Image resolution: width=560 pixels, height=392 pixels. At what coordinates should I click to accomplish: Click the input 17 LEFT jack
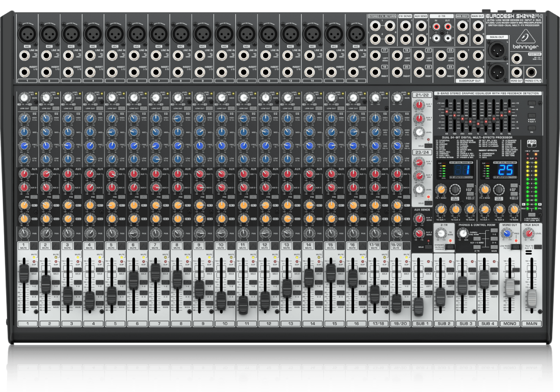(374, 56)
